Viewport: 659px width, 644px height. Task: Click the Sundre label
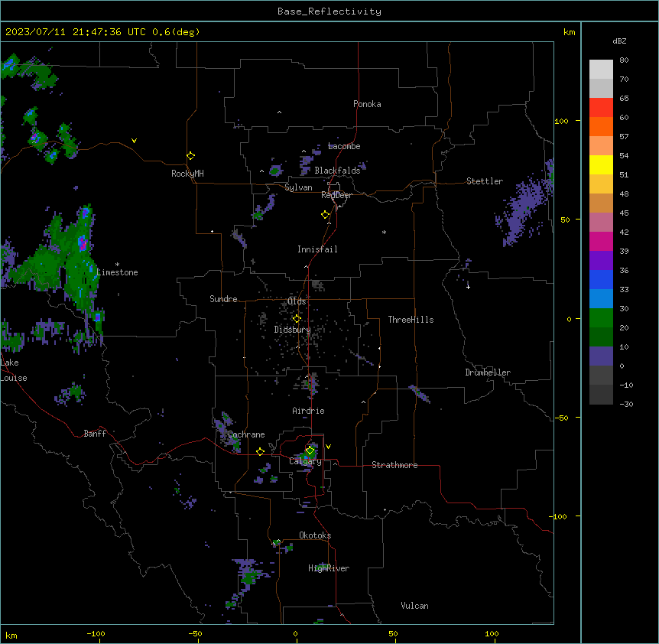tap(223, 299)
